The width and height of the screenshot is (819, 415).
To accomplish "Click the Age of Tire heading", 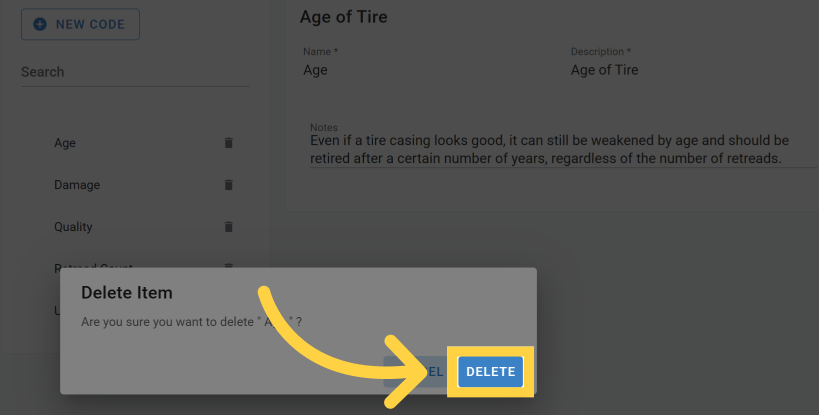I will tap(343, 17).
